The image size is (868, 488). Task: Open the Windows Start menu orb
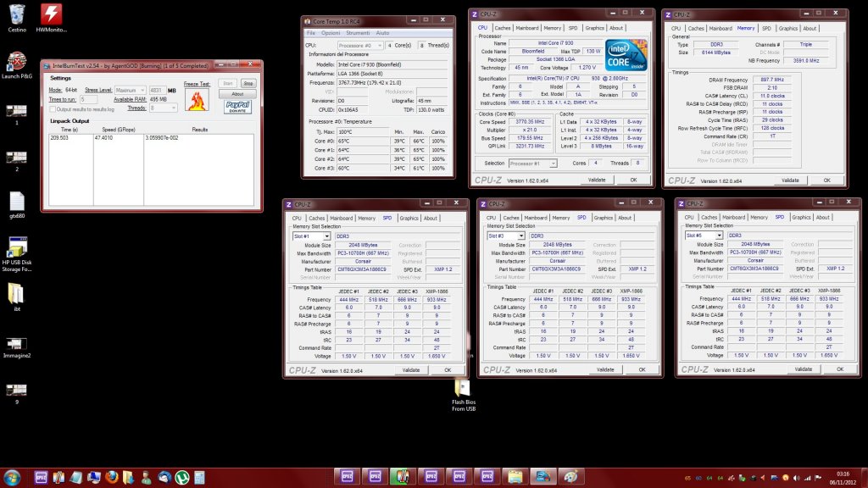(12, 477)
